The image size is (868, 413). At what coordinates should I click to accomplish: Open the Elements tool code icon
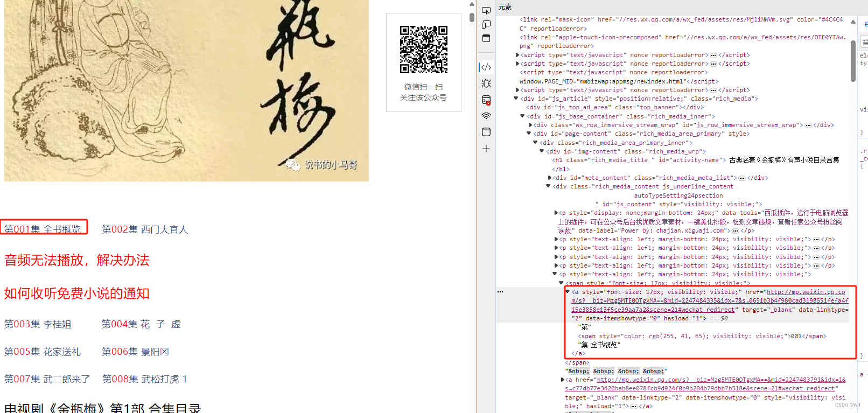486,67
